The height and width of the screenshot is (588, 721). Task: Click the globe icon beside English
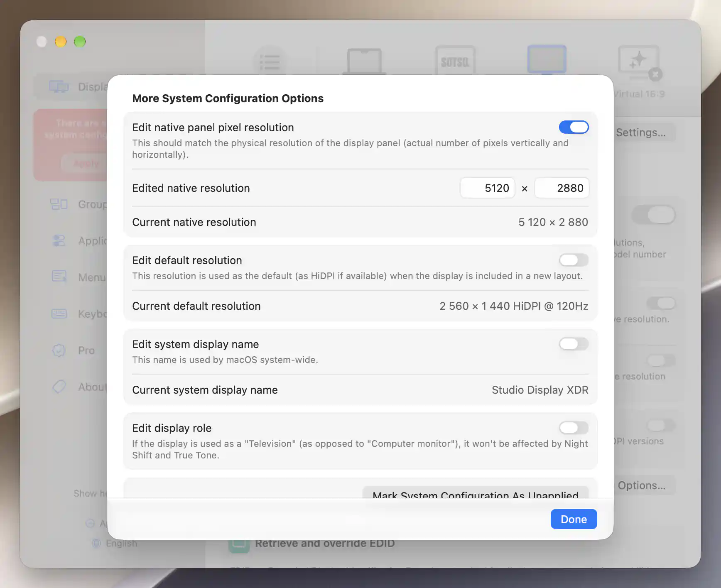pyautogui.click(x=96, y=543)
